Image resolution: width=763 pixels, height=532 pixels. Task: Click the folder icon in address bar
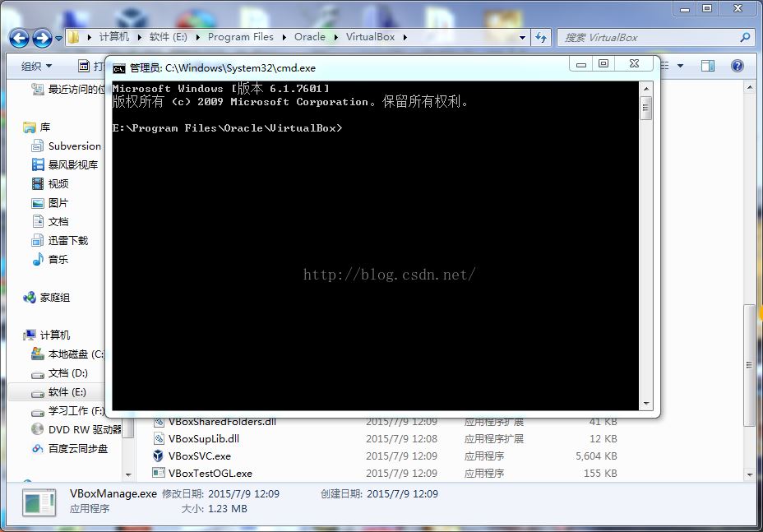point(73,37)
